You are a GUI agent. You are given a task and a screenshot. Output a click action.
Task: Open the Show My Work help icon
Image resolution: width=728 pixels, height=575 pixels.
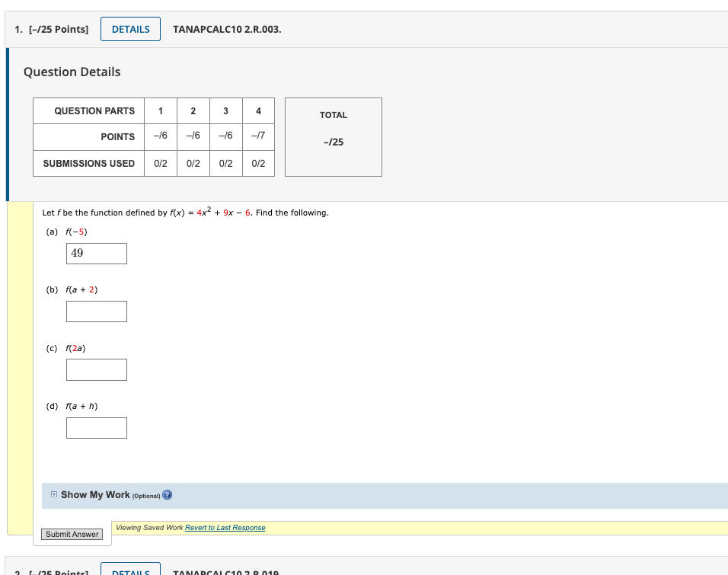[x=167, y=494]
